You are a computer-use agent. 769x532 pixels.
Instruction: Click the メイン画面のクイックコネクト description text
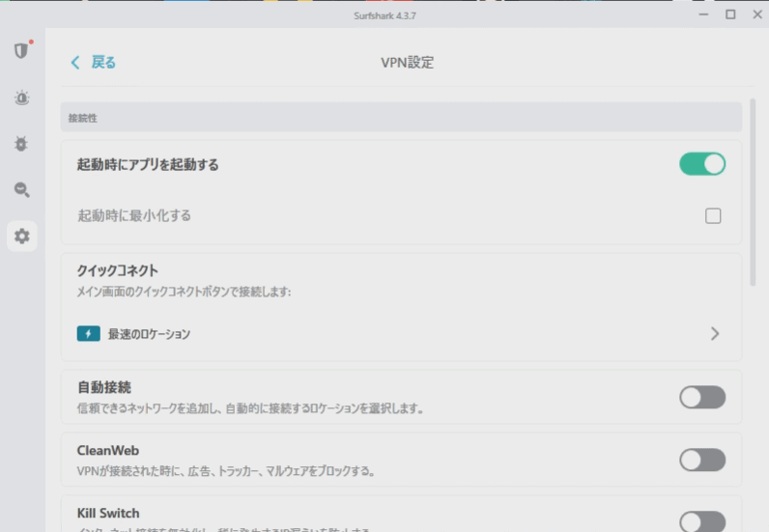[x=184, y=292]
